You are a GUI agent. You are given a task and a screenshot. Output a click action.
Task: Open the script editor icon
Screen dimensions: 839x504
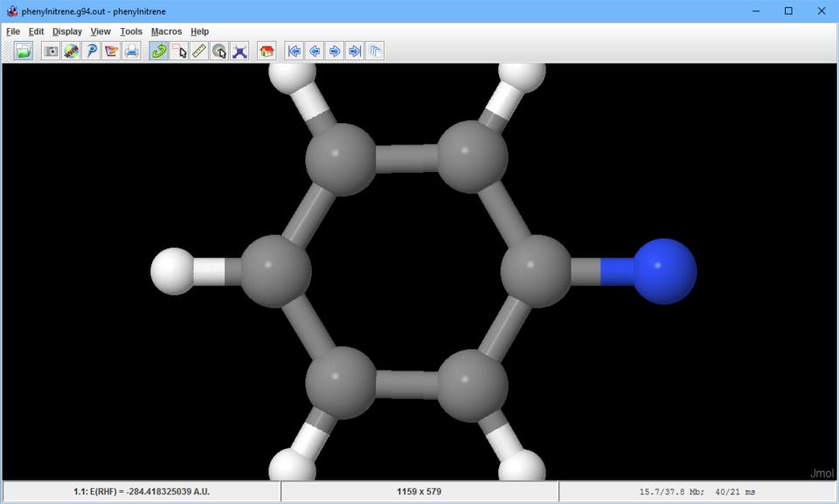[x=111, y=52]
